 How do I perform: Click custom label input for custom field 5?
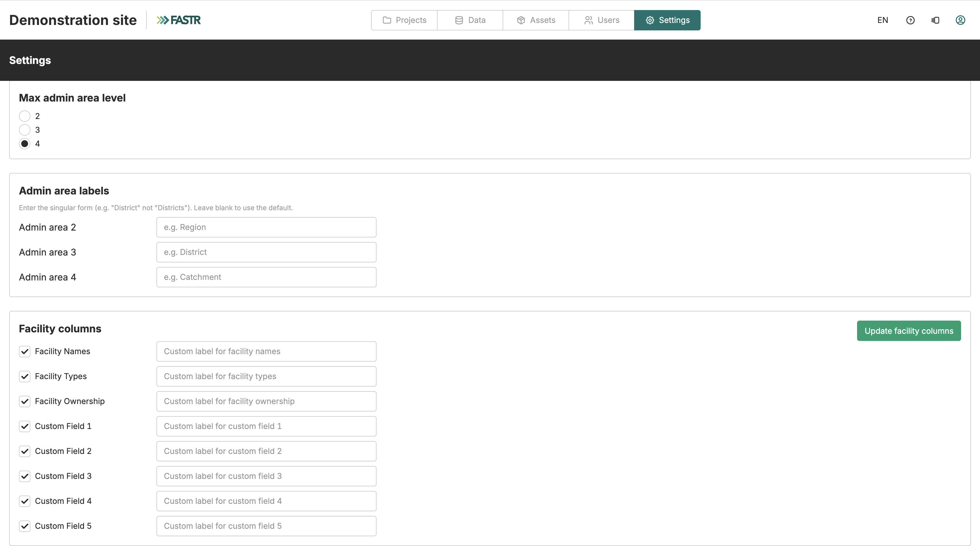pos(266,526)
